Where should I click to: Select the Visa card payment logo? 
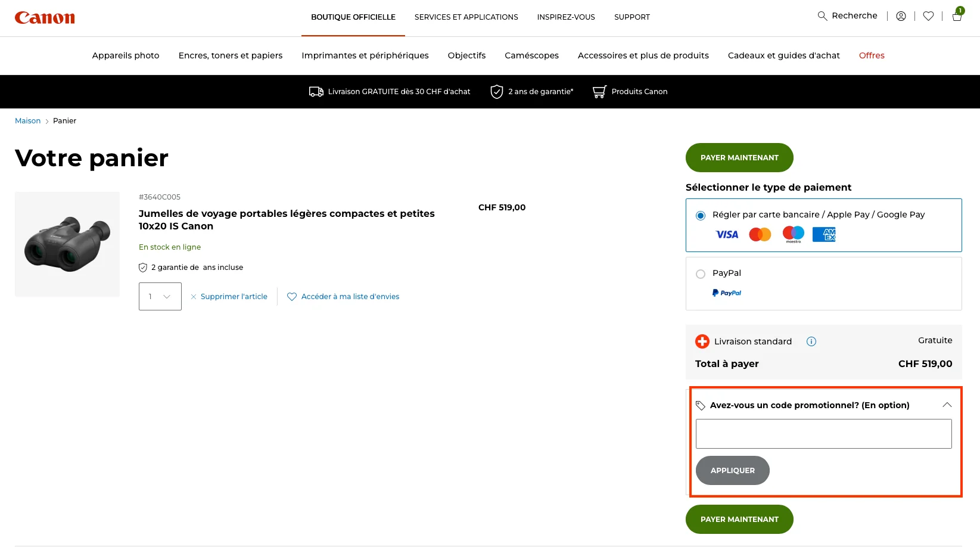(726, 234)
